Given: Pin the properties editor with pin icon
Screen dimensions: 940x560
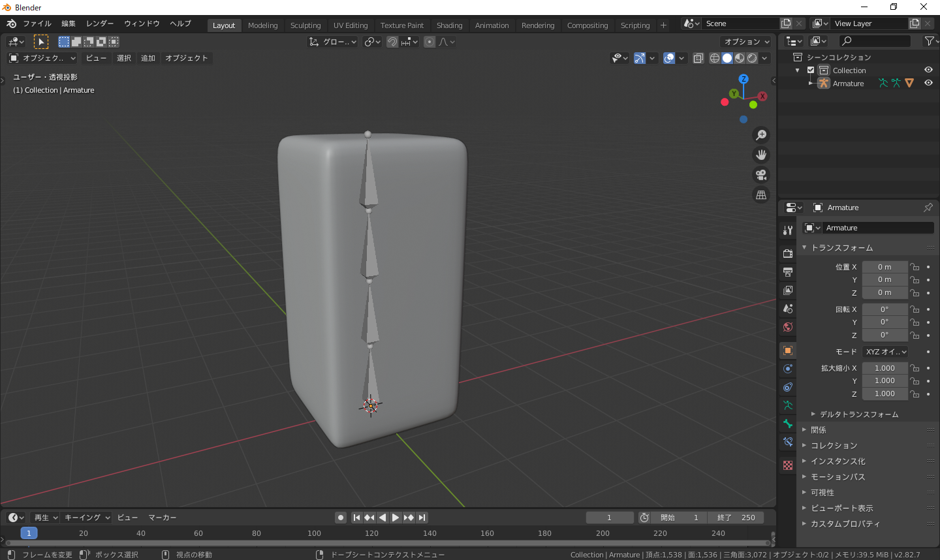Looking at the screenshot, I should pos(928,208).
